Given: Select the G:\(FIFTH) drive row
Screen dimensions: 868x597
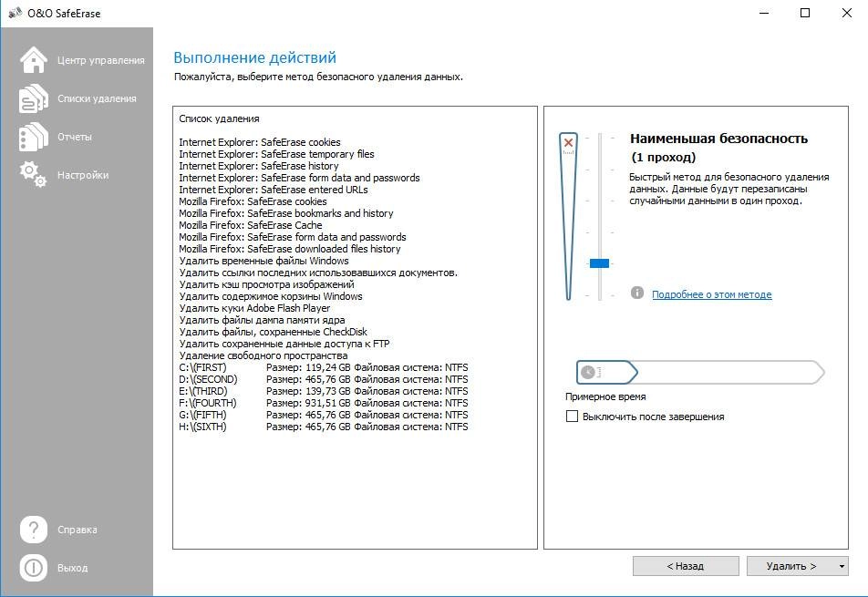Looking at the screenshot, I should pos(324,415).
